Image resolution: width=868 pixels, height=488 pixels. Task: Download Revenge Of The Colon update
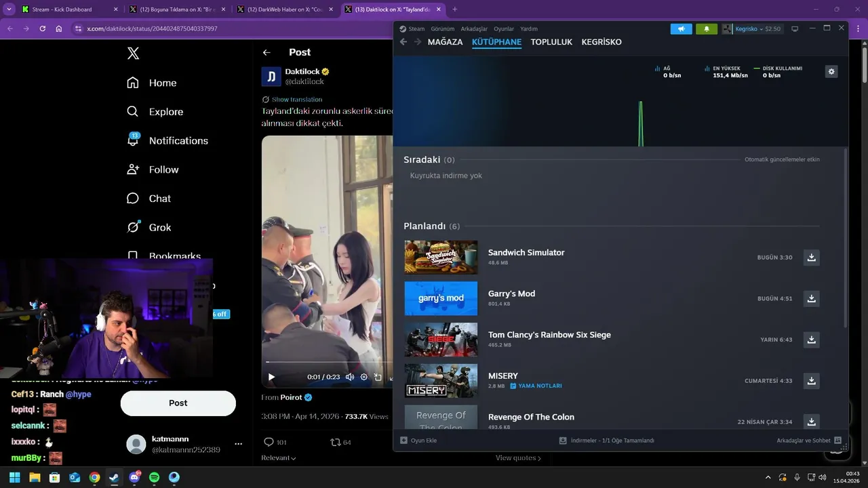811,422
